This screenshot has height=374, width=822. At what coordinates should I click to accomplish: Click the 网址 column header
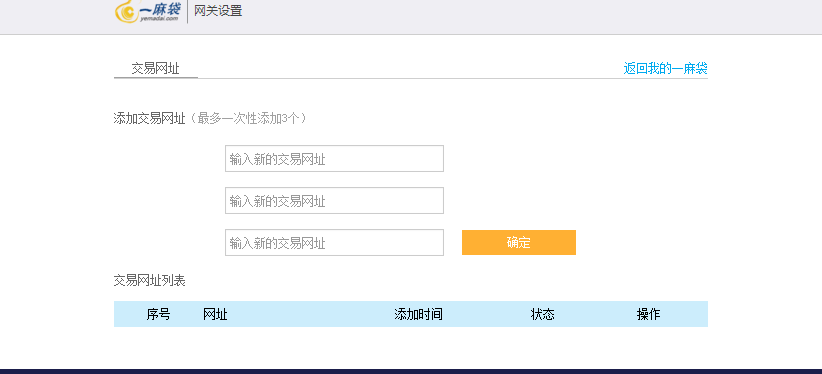pos(215,314)
